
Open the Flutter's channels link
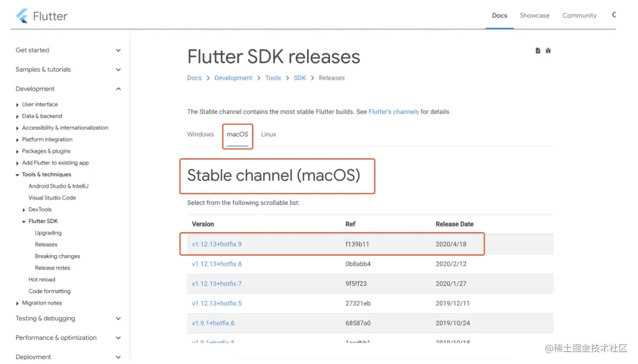click(394, 112)
